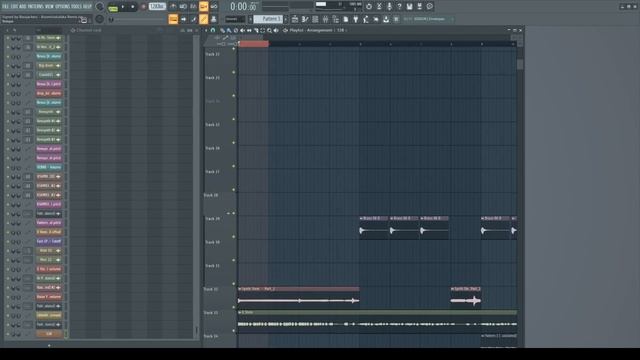Click the Playlist vertical scrollbar
Viewport: 640px width, 360px height.
click(520, 64)
